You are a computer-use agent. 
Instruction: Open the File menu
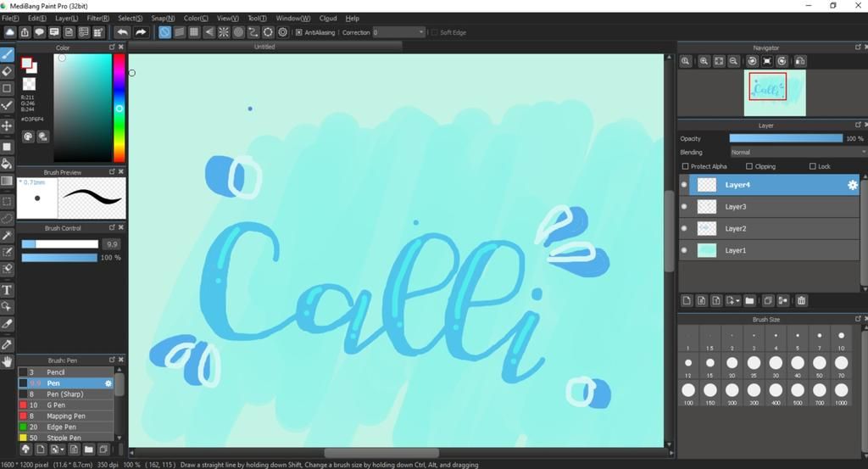(10, 19)
